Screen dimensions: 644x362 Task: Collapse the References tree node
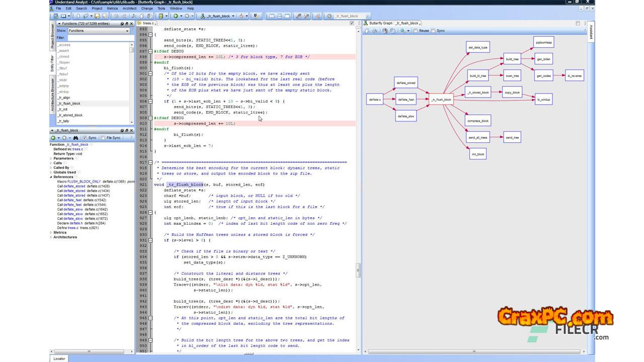(x=51, y=177)
